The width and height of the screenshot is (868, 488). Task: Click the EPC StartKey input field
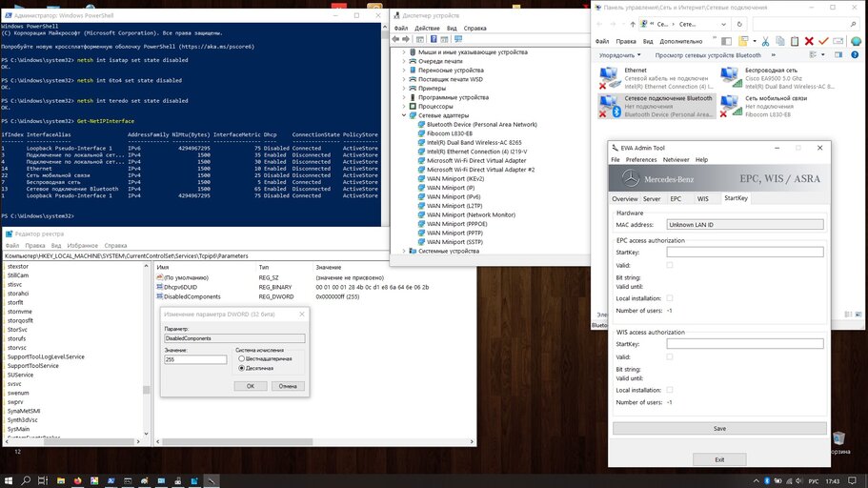tap(745, 252)
